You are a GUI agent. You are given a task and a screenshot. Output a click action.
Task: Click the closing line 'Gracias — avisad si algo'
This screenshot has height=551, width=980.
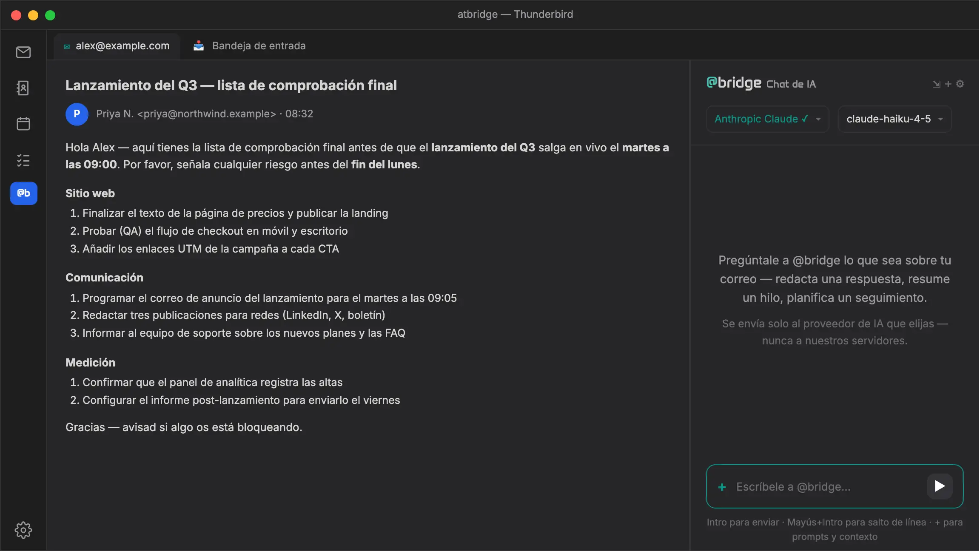click(x=184, y=427)
